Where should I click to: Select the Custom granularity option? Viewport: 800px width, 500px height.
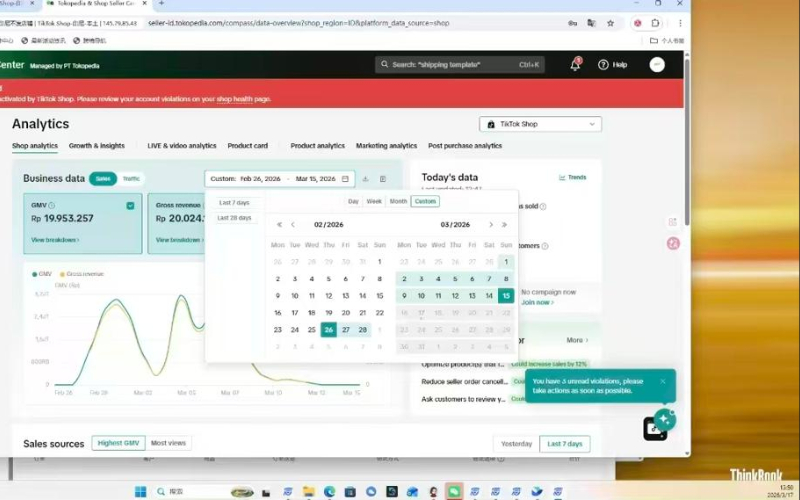[425, 202]
